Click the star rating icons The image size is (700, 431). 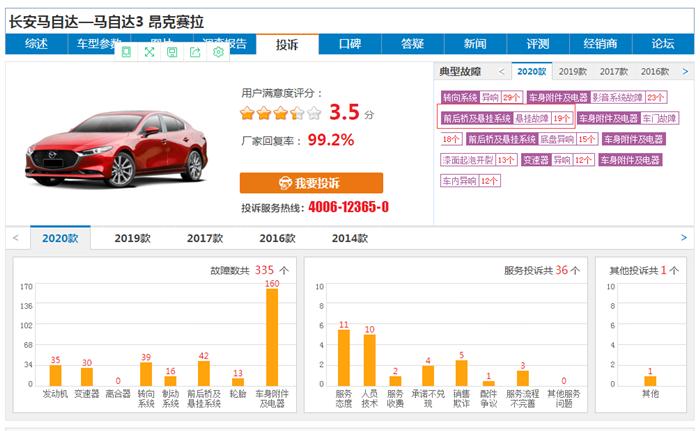[280, 113]
